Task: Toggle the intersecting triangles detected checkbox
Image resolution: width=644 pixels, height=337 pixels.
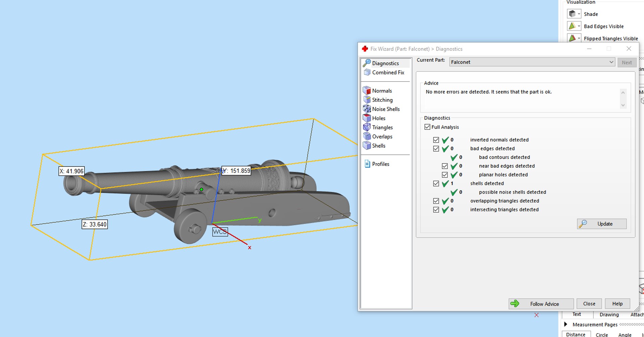Action: coord(436,209)
